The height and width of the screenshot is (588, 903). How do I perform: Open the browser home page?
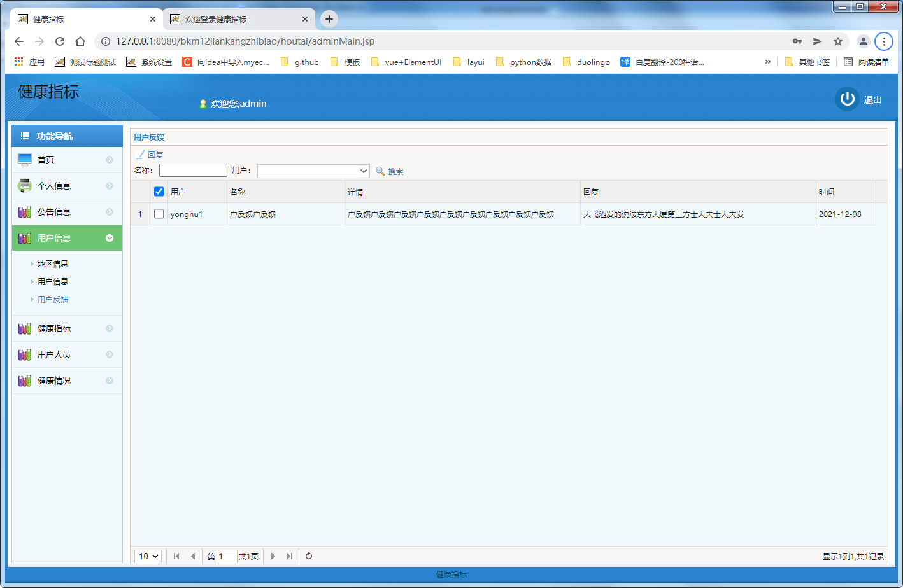[x=80, y=41]
